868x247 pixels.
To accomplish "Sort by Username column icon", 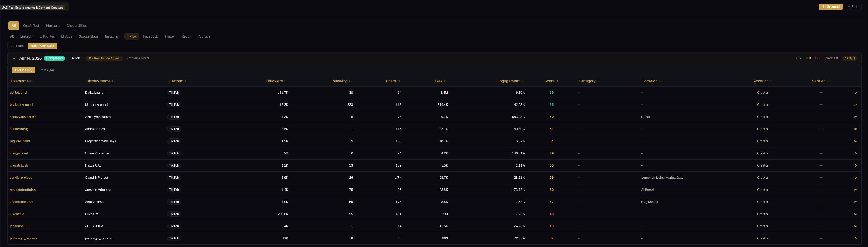I will 31,81.
